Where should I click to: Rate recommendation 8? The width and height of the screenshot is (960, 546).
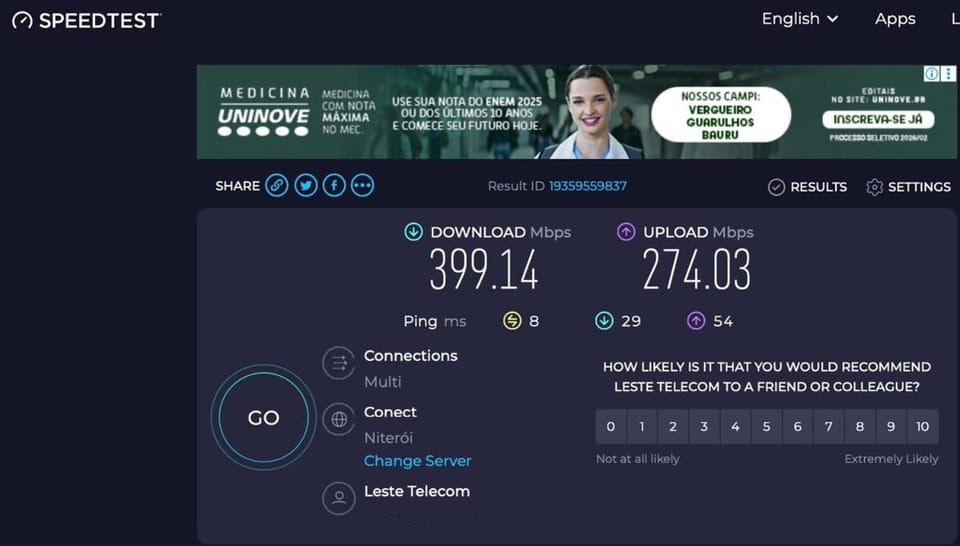pos(860,427)
